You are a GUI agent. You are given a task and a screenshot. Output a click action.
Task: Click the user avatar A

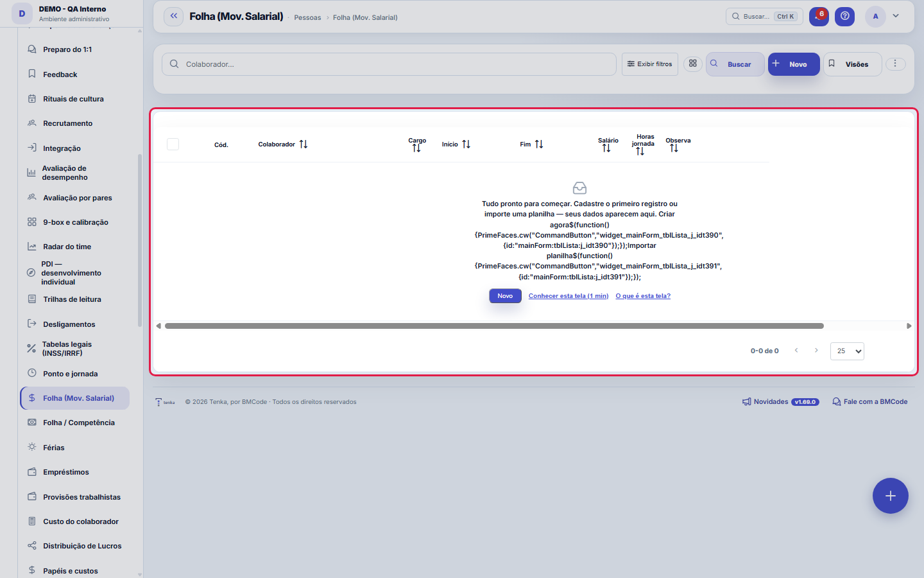875,17
